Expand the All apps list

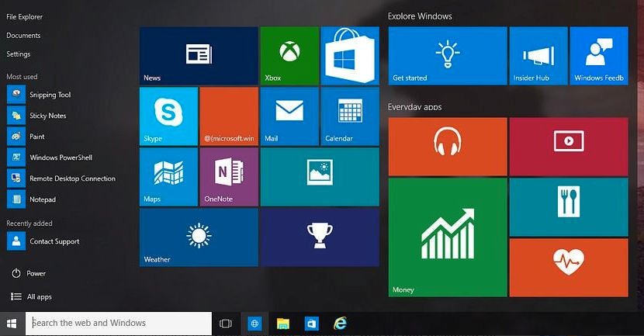pos(39,297)
